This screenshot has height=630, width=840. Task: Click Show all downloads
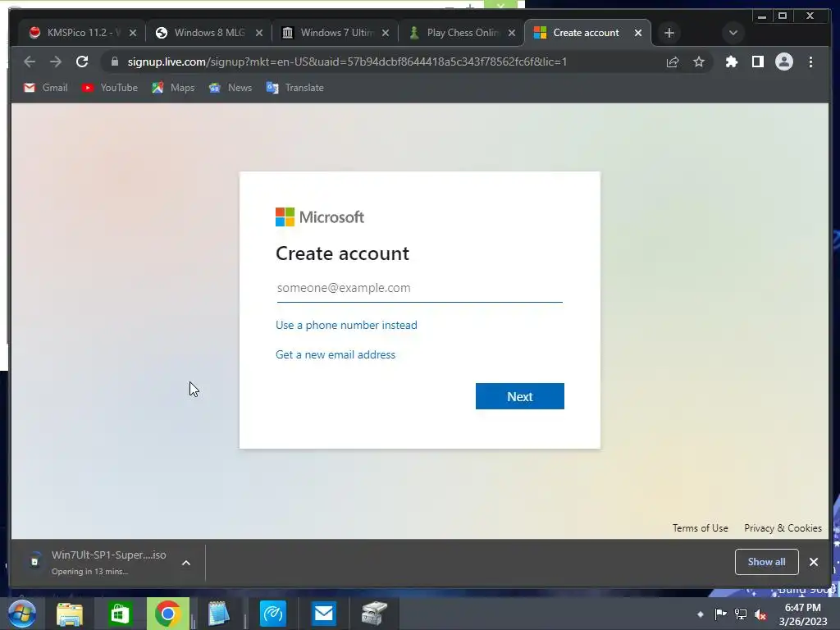click(767, 562)
